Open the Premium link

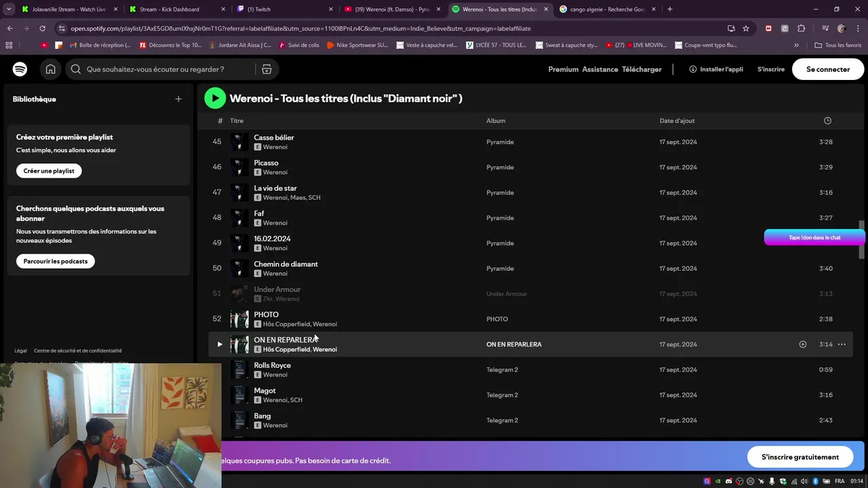564,69
